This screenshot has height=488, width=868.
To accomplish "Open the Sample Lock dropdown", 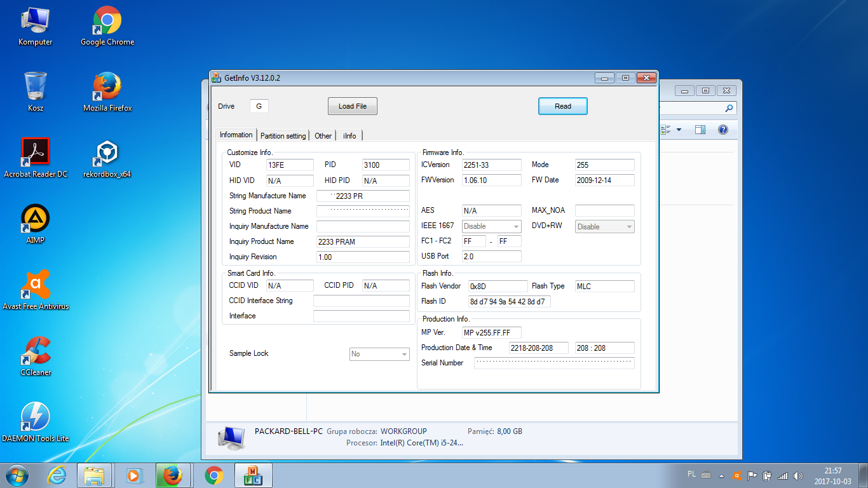I will 380,354.
